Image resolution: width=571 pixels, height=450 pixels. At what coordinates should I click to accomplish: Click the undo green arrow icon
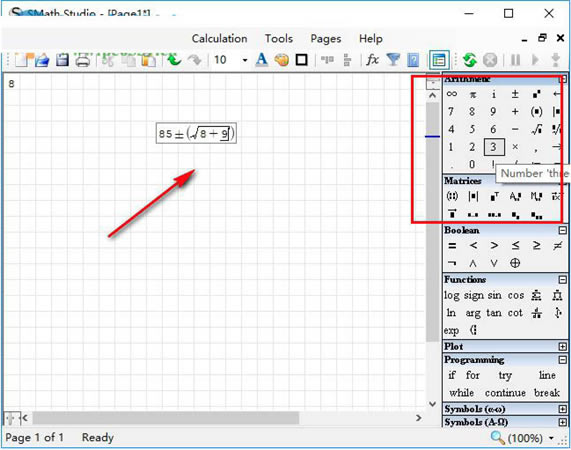point(174,60)
